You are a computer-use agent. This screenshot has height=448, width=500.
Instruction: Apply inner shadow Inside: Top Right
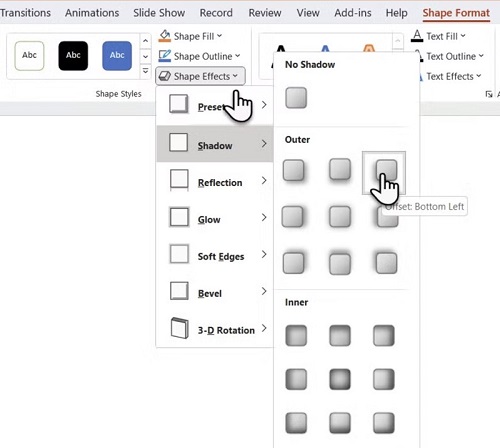point(384,335)
